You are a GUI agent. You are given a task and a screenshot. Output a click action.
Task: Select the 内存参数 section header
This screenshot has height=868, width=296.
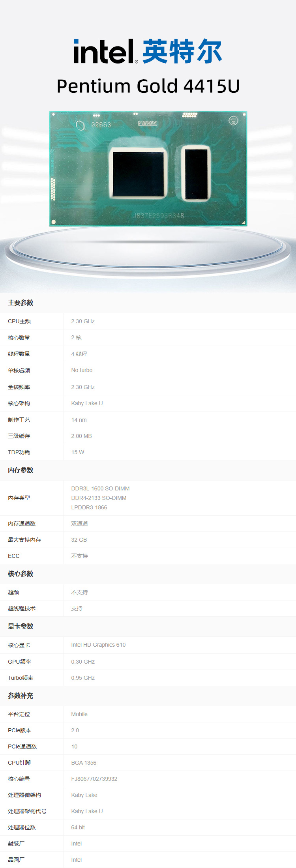coord(21,470)
